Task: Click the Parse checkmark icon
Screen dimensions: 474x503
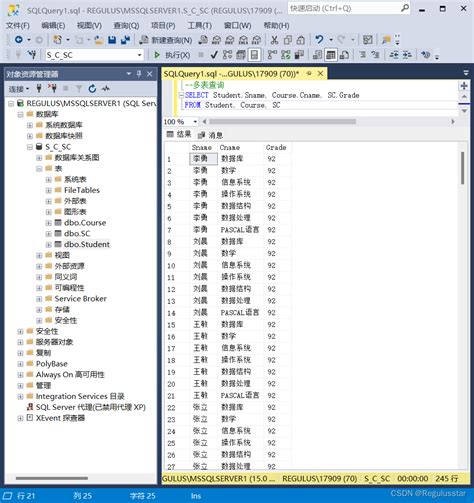Action: [214, 55]
